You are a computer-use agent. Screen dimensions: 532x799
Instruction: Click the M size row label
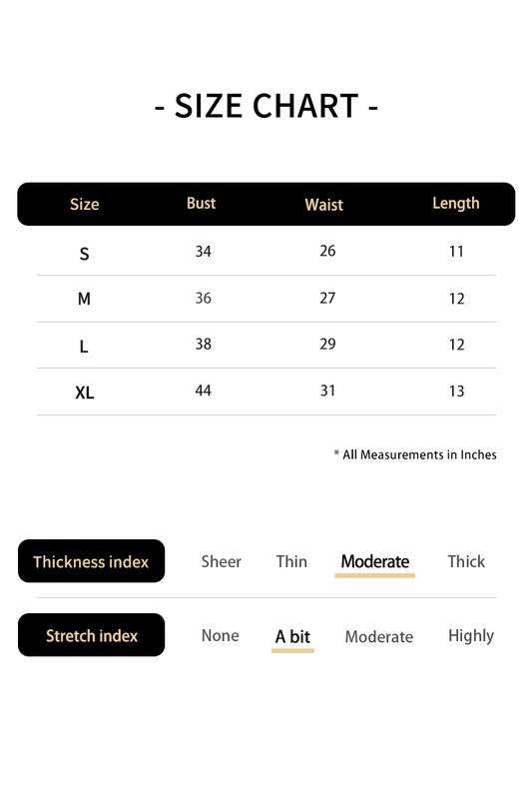[85, 299]
